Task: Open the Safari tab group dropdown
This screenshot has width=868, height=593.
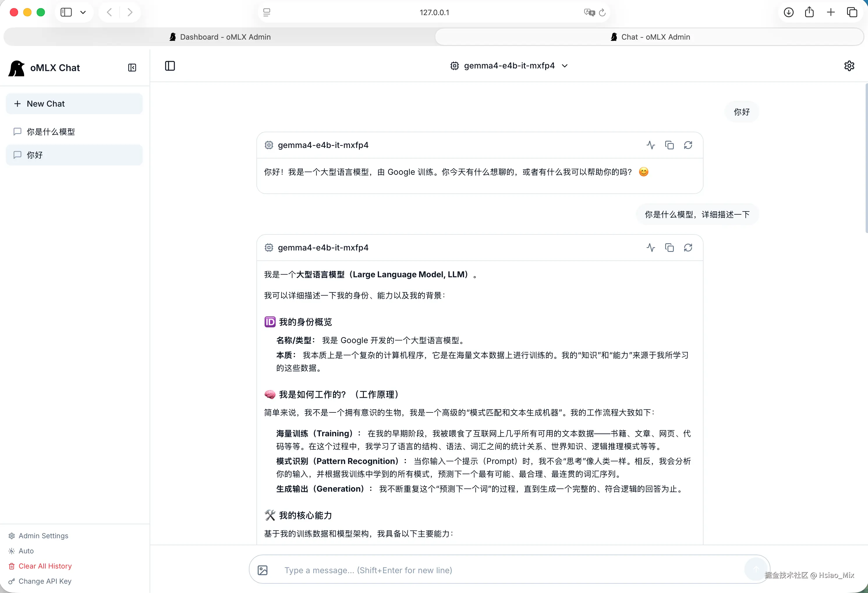Action: (x=83, y=12)
